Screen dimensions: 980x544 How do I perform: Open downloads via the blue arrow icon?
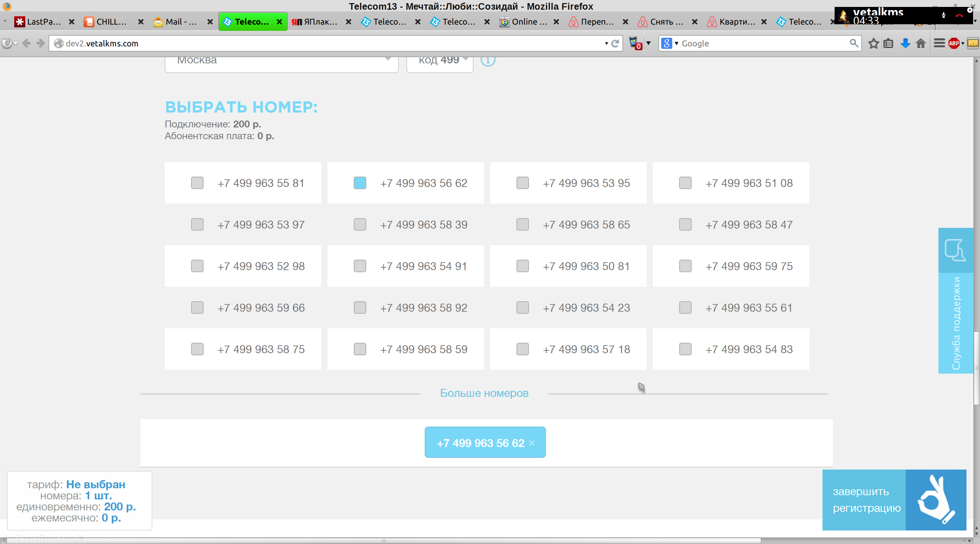click(x=906, y=43)
